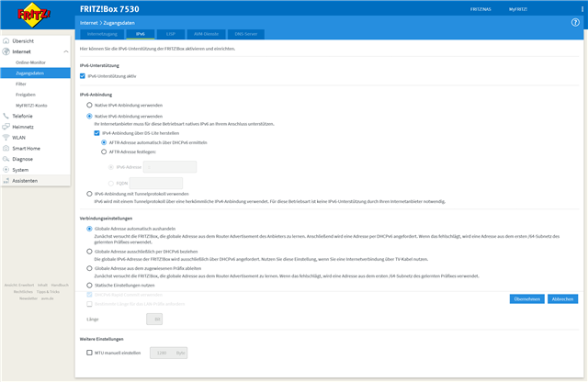Viewport: 588px width, 382px height.
Task: Select AFTR-Adresse festlegen option
Action: pos(104,152)
